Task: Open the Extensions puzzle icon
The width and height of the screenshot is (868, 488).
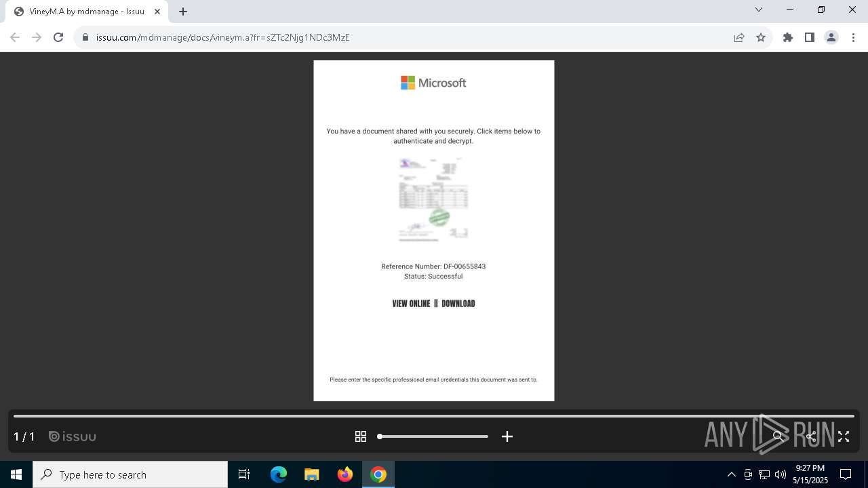Action: (788, 37)
